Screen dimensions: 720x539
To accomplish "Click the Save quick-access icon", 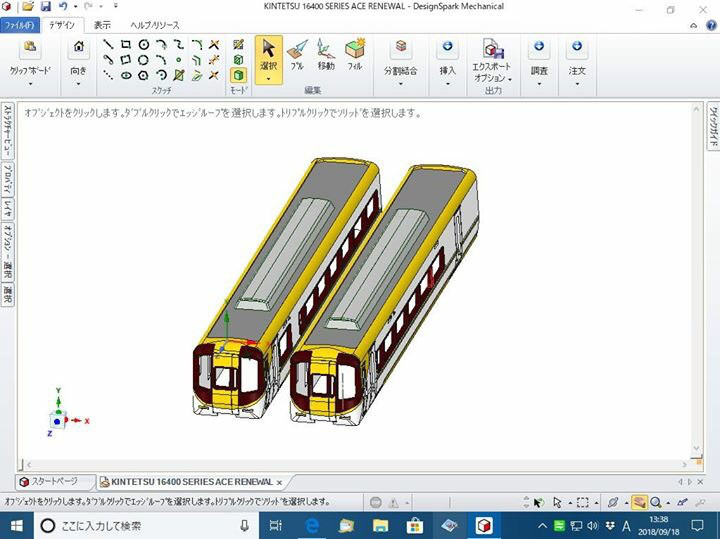I will pos(45,6).
